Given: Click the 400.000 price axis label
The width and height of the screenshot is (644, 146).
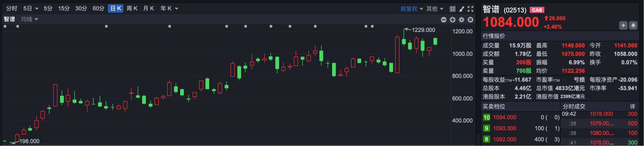Looking at the screenshot, I should (x=462, y=120).
